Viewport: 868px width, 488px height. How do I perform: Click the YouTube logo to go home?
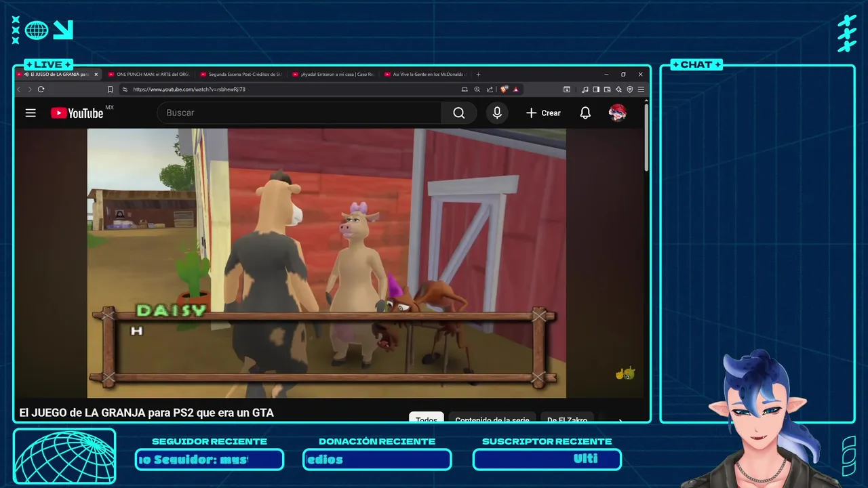77,113
